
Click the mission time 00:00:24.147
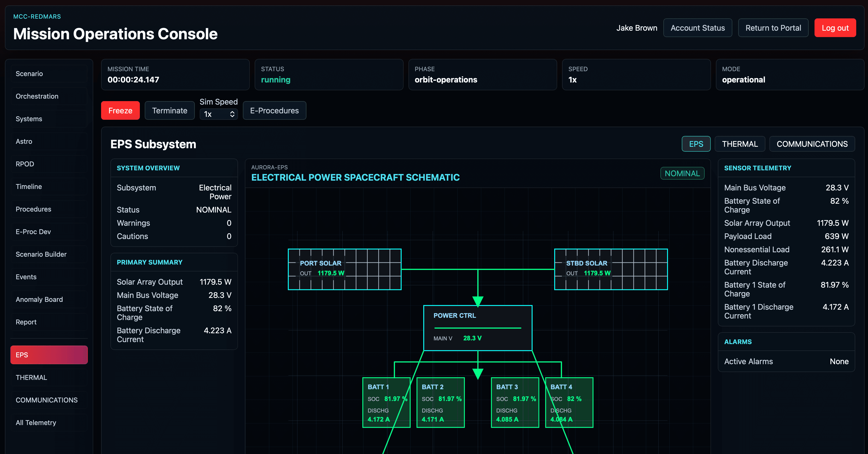(133, 80)
